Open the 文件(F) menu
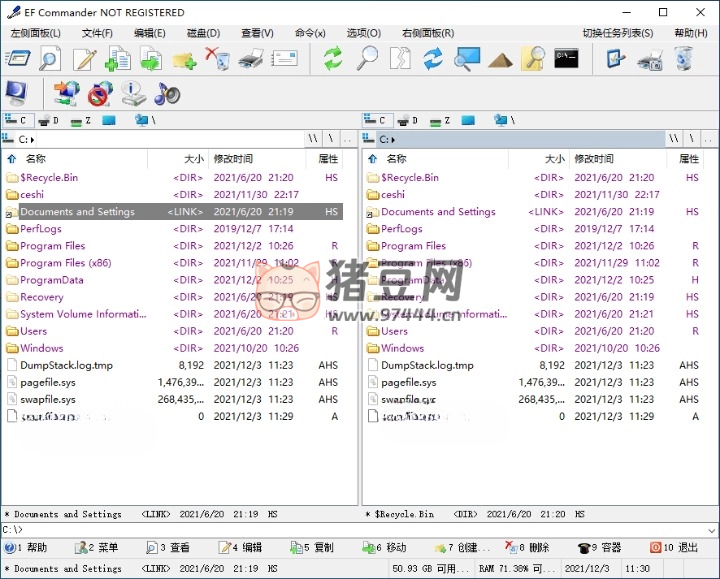Screen dimensions: 720x579 [x=97, y=33]
